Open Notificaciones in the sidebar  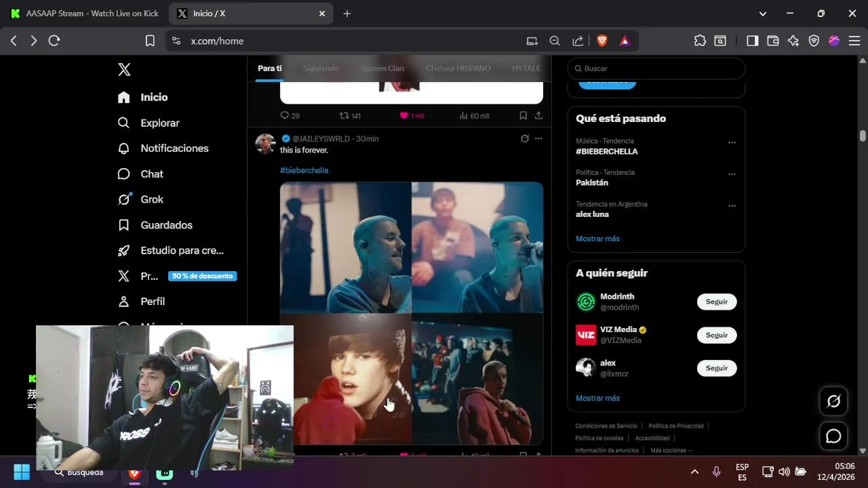tap(163, 148)
